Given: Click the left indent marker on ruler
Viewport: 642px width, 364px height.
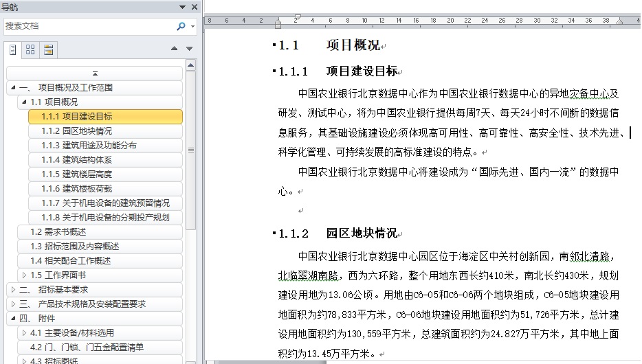Looking at the screenshot, I should tap(278, 23).
